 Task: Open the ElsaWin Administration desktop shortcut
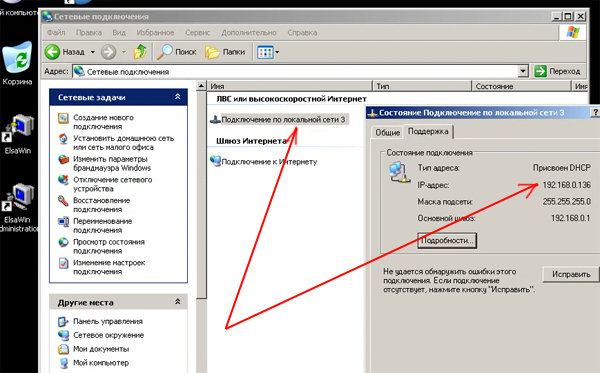(x=18, y=208)
